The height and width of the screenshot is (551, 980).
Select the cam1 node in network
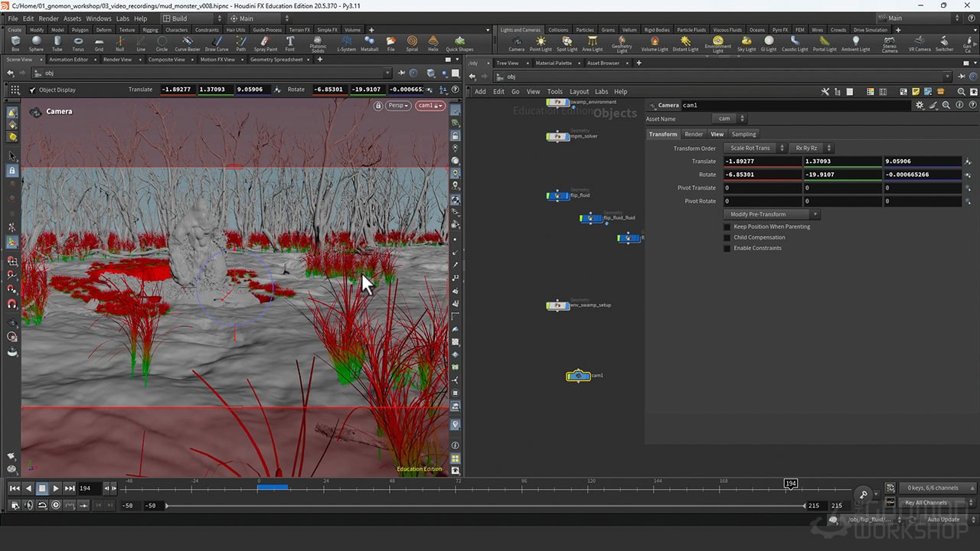[578, 376]
